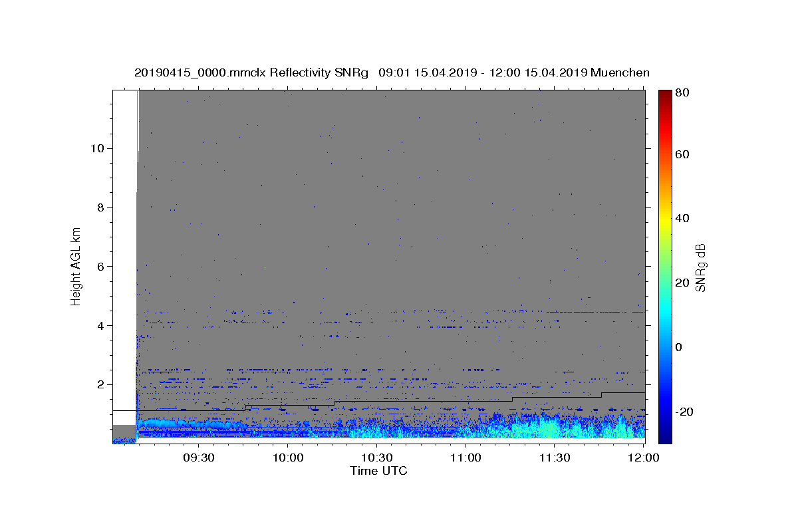Click the height tick label 6

pos(100,267)
